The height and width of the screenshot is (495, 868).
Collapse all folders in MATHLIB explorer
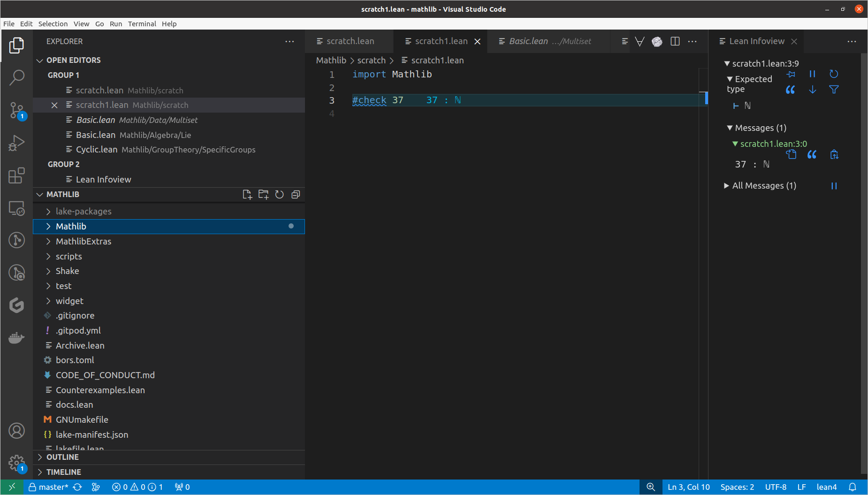(296, 195)
